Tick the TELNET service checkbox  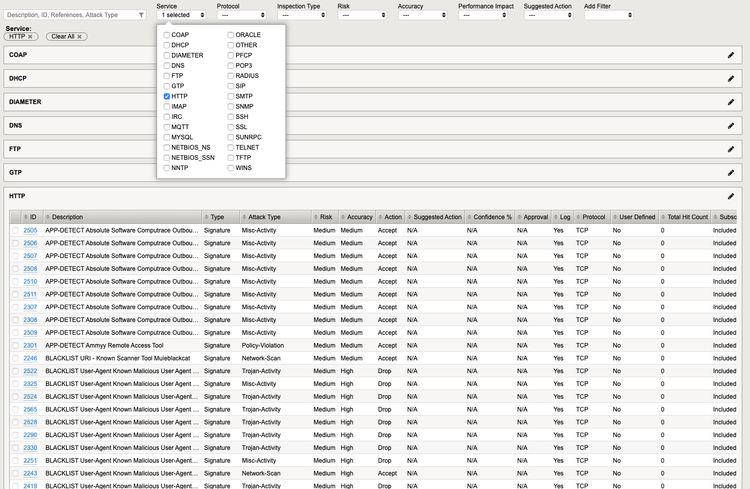229,147
